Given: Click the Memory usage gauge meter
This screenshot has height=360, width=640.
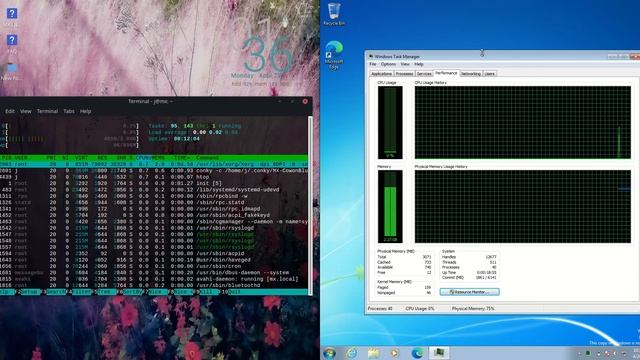Looking at the screenshot, I should (x=390, y=207).
